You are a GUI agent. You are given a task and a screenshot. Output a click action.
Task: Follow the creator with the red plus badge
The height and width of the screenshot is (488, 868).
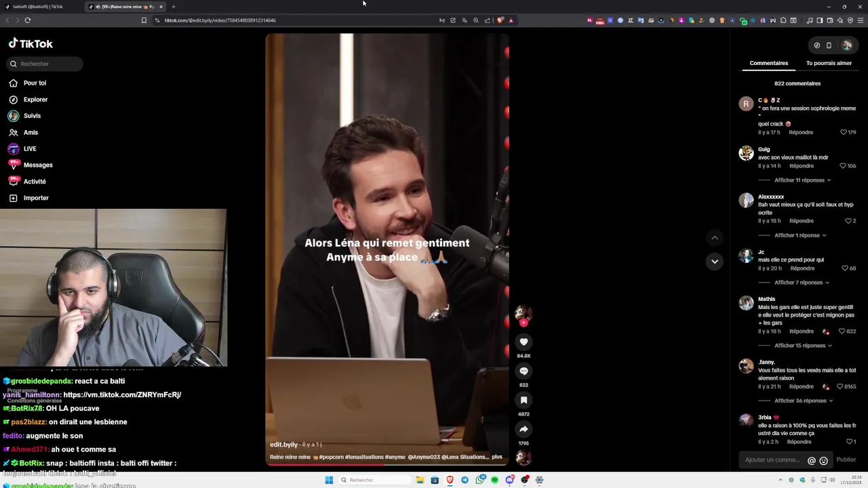524,323
